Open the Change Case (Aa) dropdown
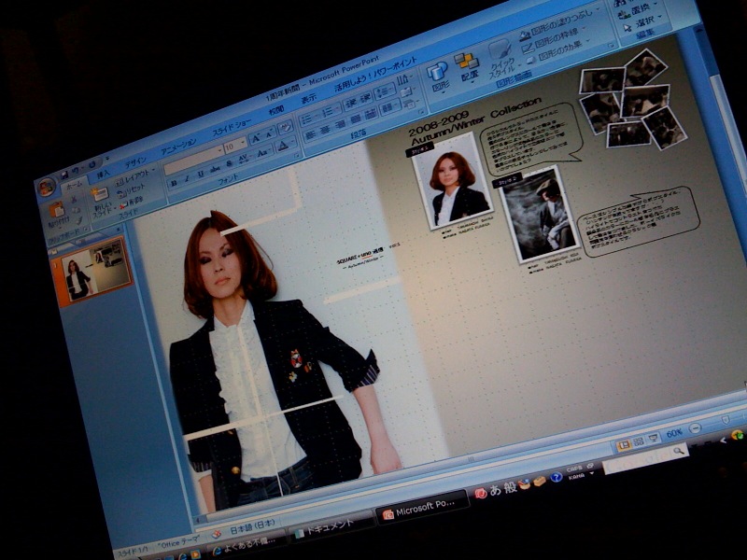 [262, 153]
